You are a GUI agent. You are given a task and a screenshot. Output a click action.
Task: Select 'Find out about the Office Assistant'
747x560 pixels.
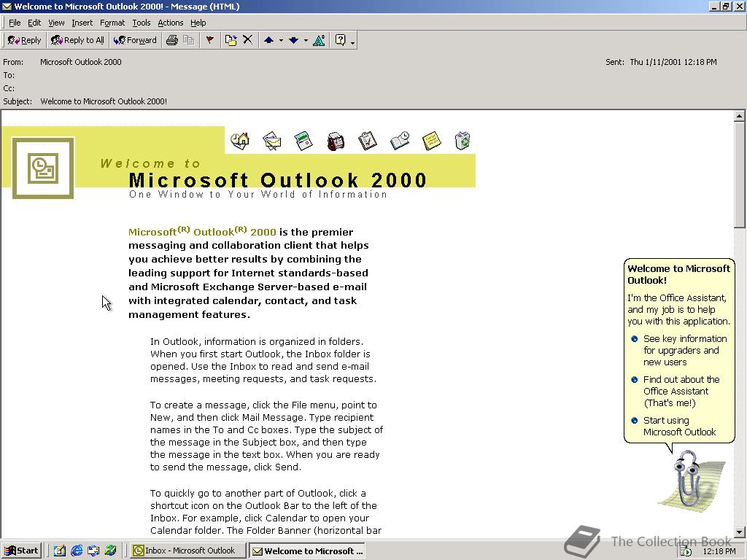(681, 391)
